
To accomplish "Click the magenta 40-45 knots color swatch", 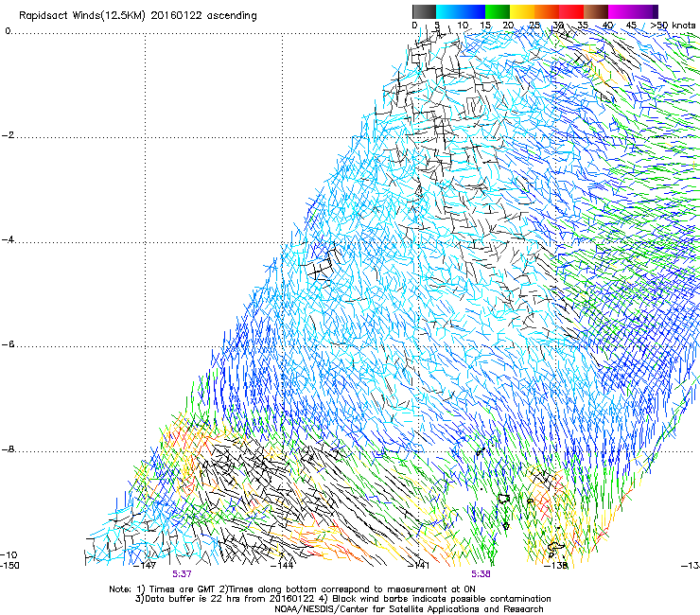I will click(x=621, y=11).
